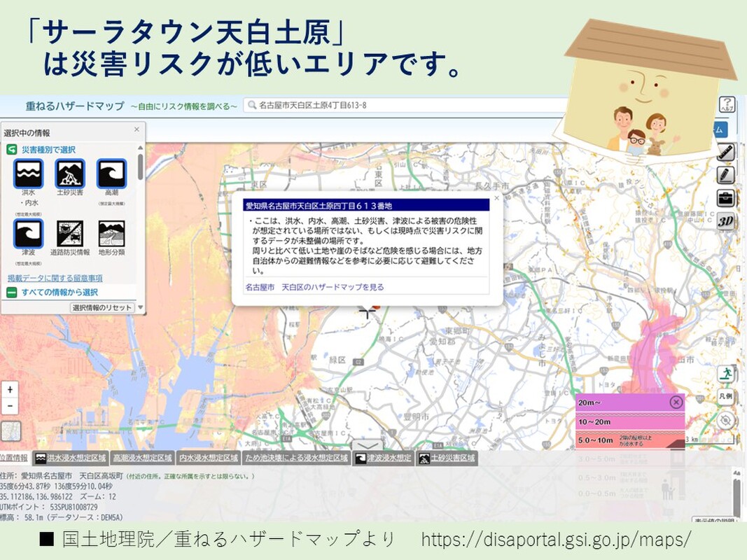Select the 津波 tsunami hazard icon
The image size is (747, 560).
[28, 234]
